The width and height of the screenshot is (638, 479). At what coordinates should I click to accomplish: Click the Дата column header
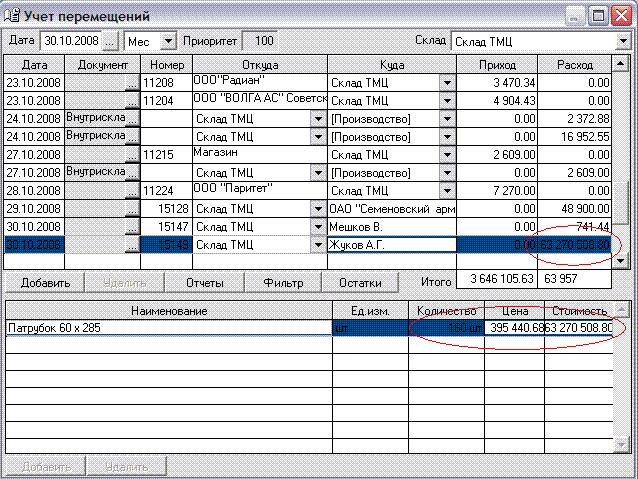click(x=33, y=65)
